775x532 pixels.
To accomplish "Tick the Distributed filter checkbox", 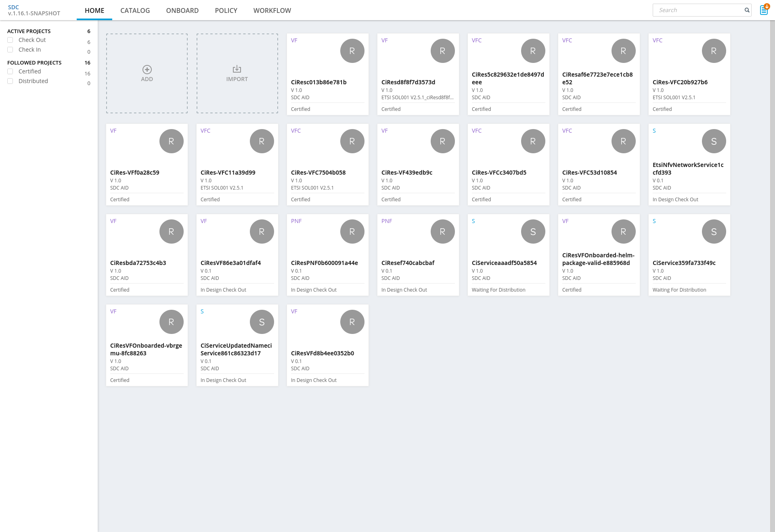I will [10, 81].
